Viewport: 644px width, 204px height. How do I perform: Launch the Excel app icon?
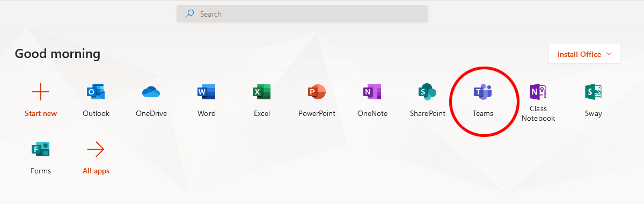pyautogui.click(x=262, y=92)
